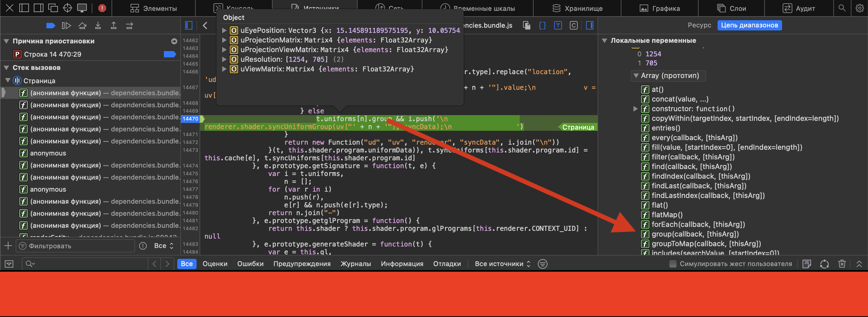This screenshot has width=868, height=317.
Task: Expand the uEyePosition Vector3 entry
Action: tap(224, 30)
